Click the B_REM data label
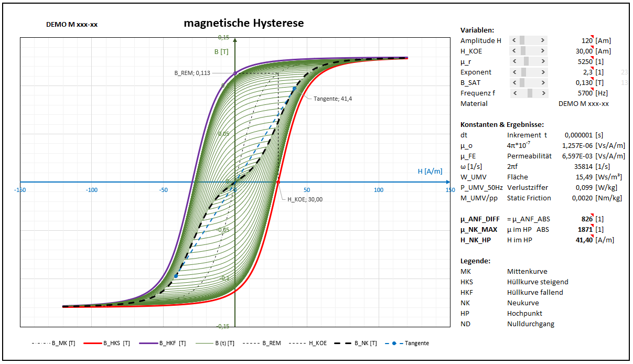This screenshot has height=364, width=633. [x=192, y=73]
